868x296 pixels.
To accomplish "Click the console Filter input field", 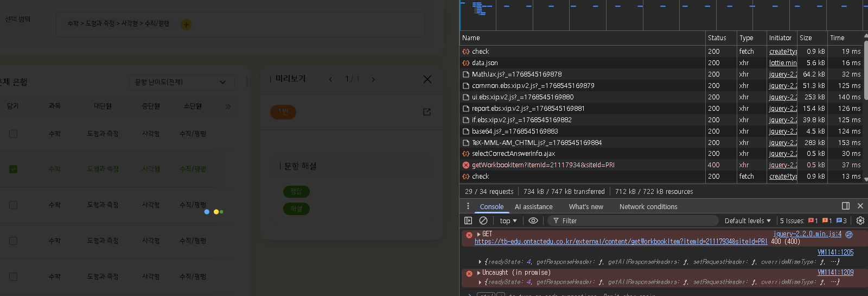I will [x=635, y=221].
